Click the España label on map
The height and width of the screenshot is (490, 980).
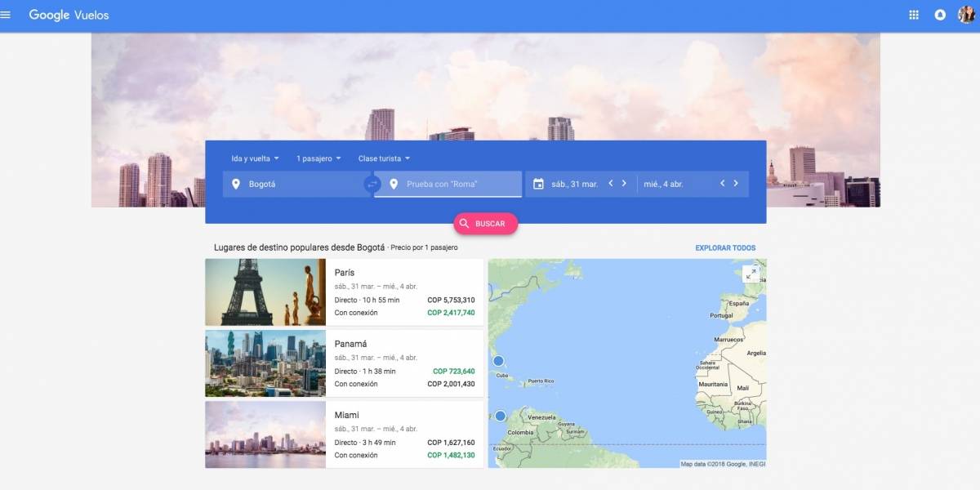[x=739, y=303]
